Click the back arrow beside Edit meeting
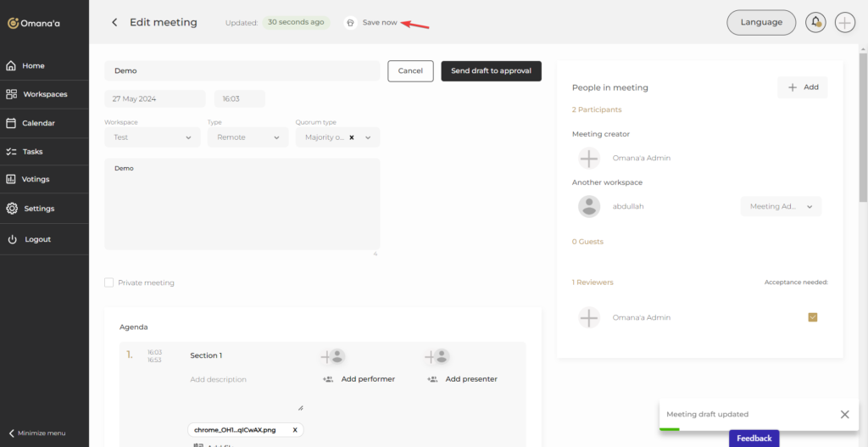The image size is (868, 447). click(114, 22)
